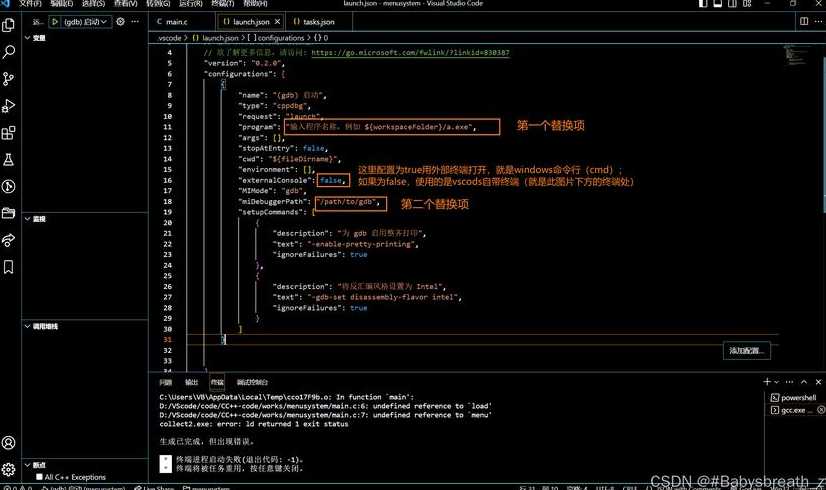The height and width of the screenshot is (490, 826).
Task: Open the bookmark icon view in activity bar
Action: [8, 267]
